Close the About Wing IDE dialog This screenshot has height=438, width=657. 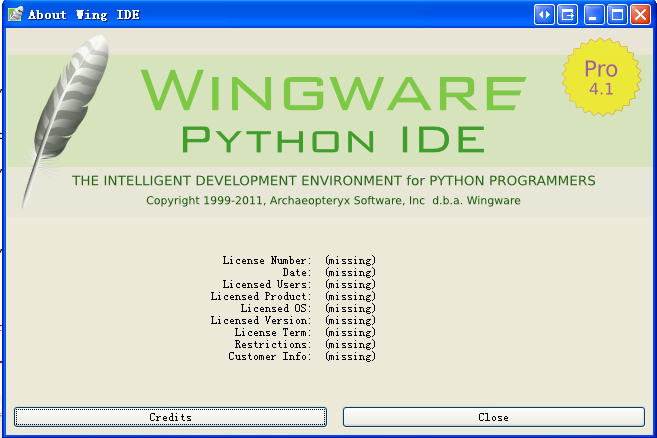tap(494, 417)
